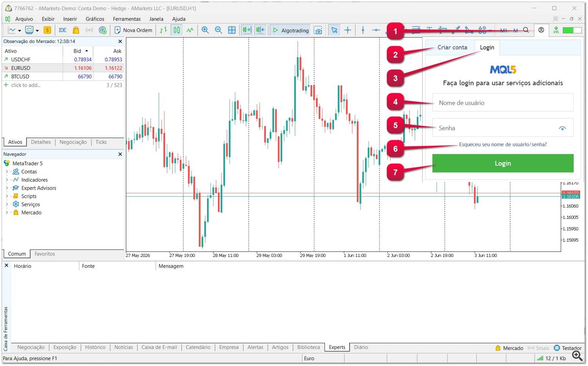Click the Nova Ordem button
Screen dimensions: 588x366
point(133,30)
